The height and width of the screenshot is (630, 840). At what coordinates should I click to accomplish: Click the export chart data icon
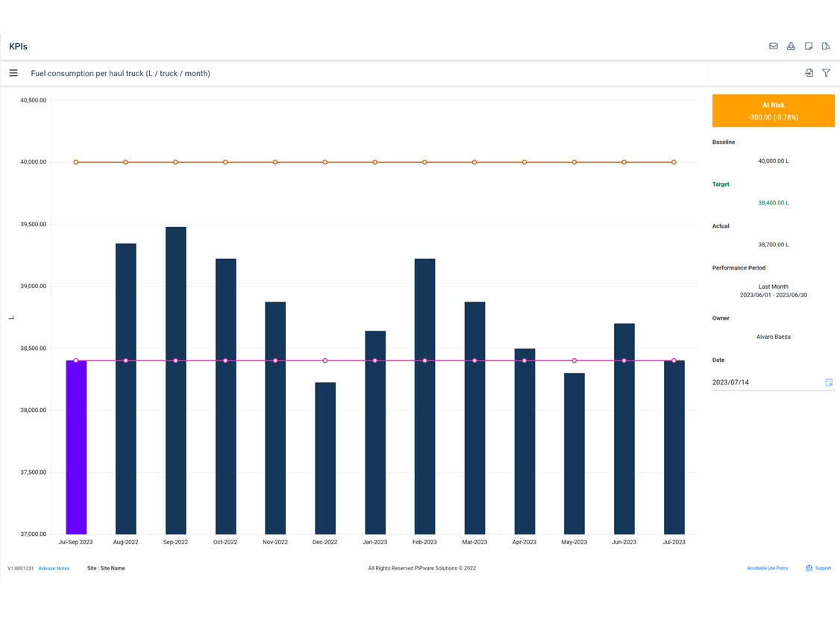[x=808, y=73]
